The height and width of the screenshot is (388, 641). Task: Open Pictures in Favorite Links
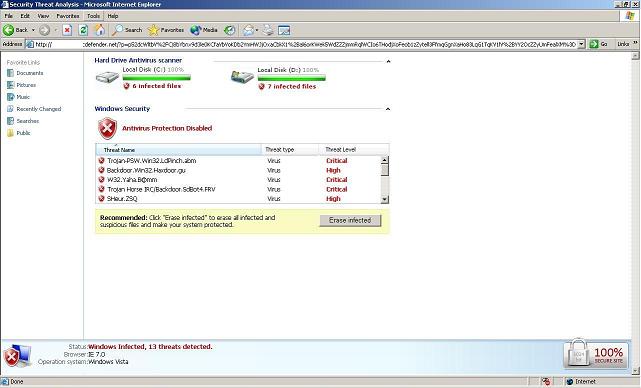(22, 85)
